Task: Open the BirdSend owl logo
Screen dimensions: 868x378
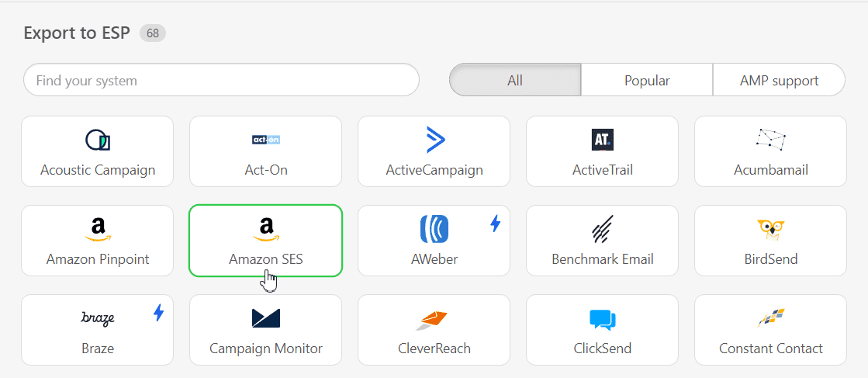Action: (x=770, y=230)
